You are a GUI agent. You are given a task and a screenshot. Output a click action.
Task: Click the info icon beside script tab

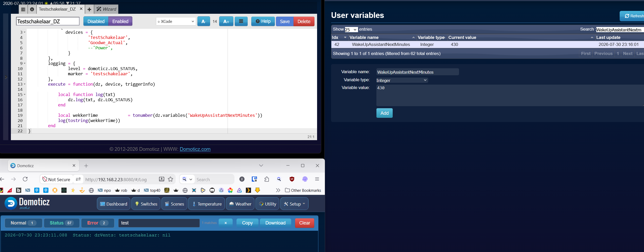coord(32,9)
